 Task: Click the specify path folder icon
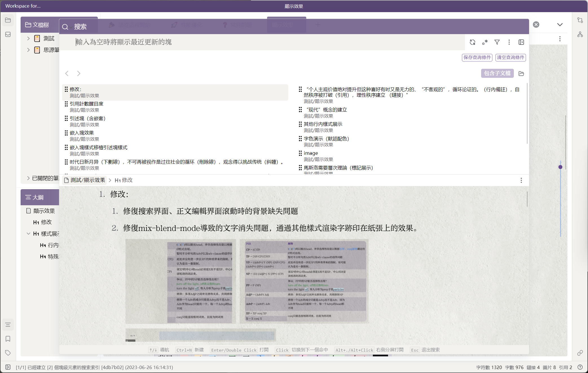[x=521, y=74]
